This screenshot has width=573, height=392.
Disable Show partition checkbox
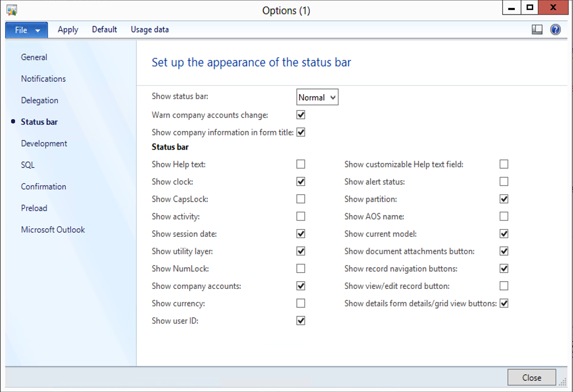tap(504, 199)
